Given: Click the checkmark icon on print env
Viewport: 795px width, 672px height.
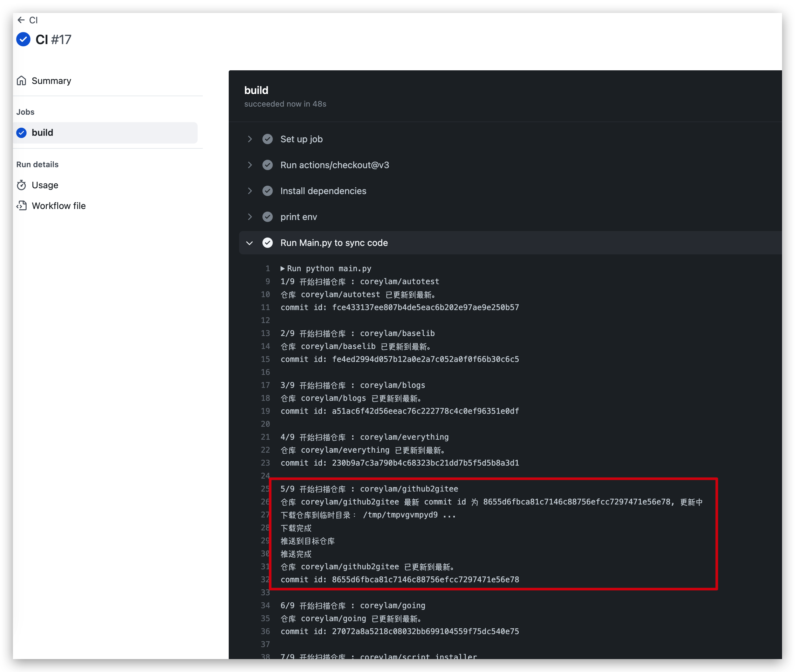Looking at the screenshot, I should (x=267, y=217).
